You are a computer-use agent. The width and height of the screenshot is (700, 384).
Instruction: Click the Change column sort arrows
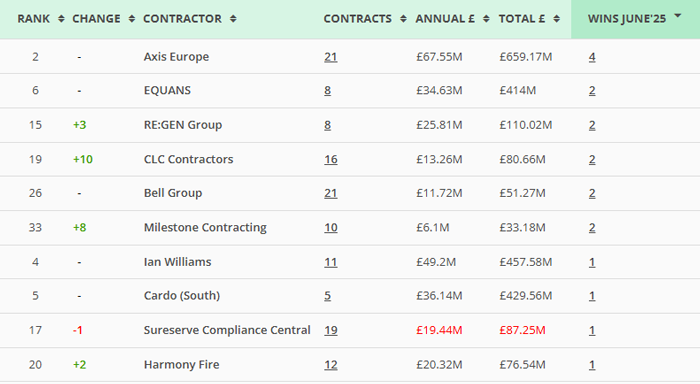click(x=131, y=19)
